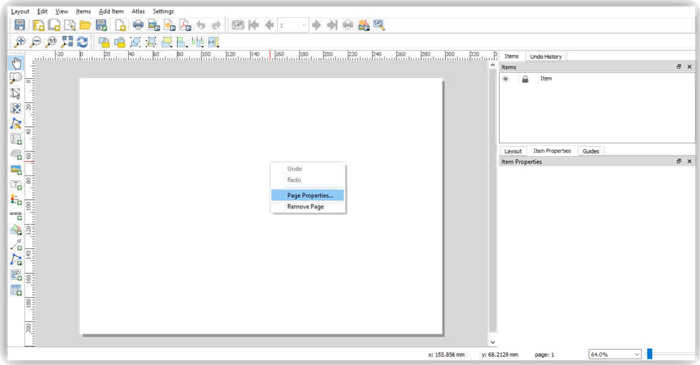The height and width of the screenshot is (365, 700).
Task: Click the Refresh View icon
Action: pyautogui.click(x=83, y=42)
